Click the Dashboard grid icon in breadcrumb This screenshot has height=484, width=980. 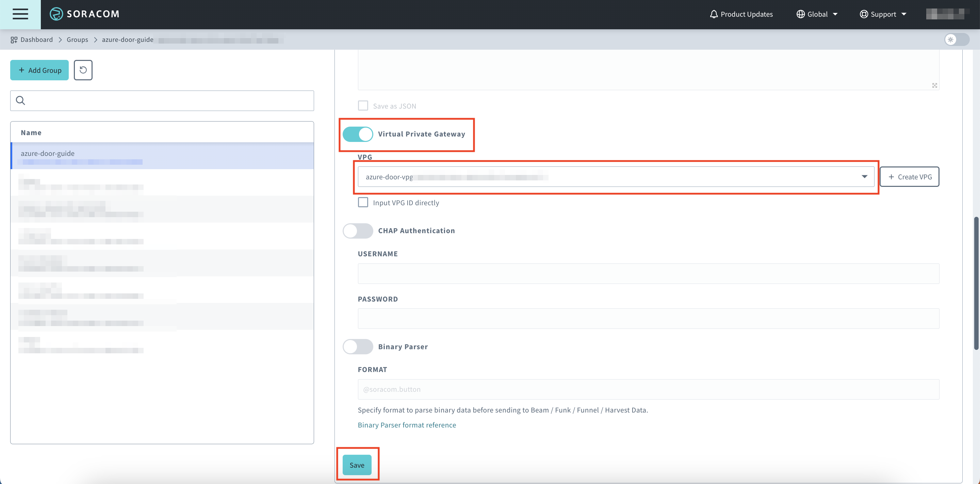coord(14,39)
